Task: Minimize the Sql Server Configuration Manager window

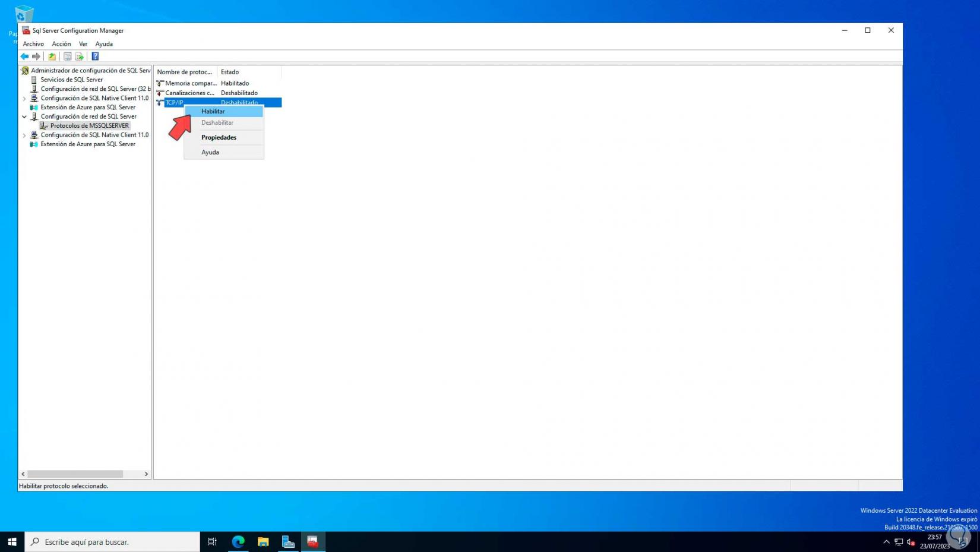Action: pos(845,30)
